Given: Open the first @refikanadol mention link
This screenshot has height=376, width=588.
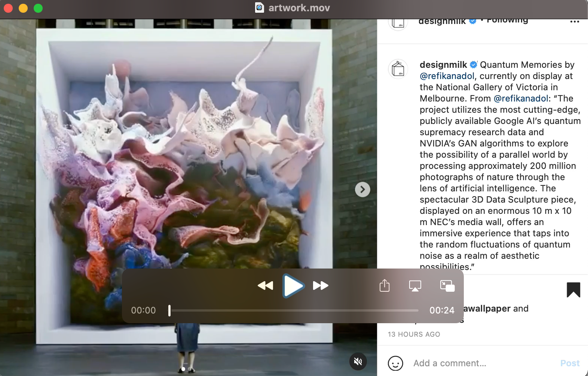Looking at the screenshot, I should point(447,76).
